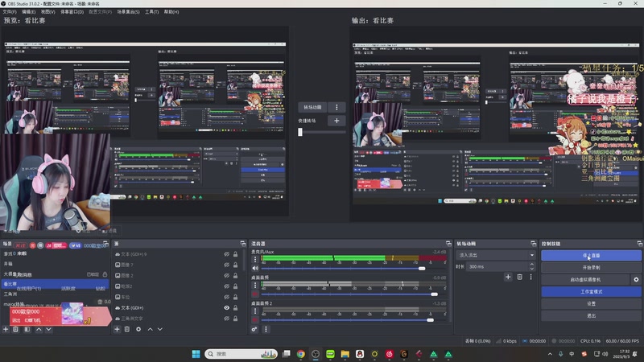Click the stop streaming button
Image resolution: width=644 pixels, height=362 pixels.
591,255
